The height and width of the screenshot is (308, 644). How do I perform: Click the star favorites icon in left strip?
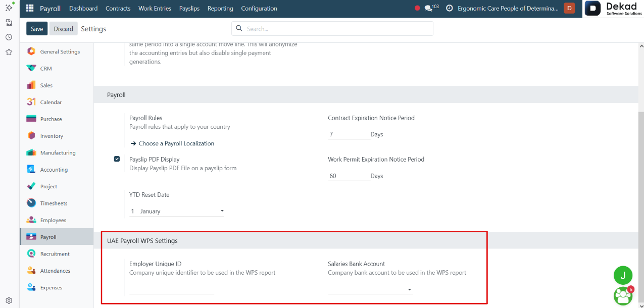pyautogui.click(x=9, y=52)
